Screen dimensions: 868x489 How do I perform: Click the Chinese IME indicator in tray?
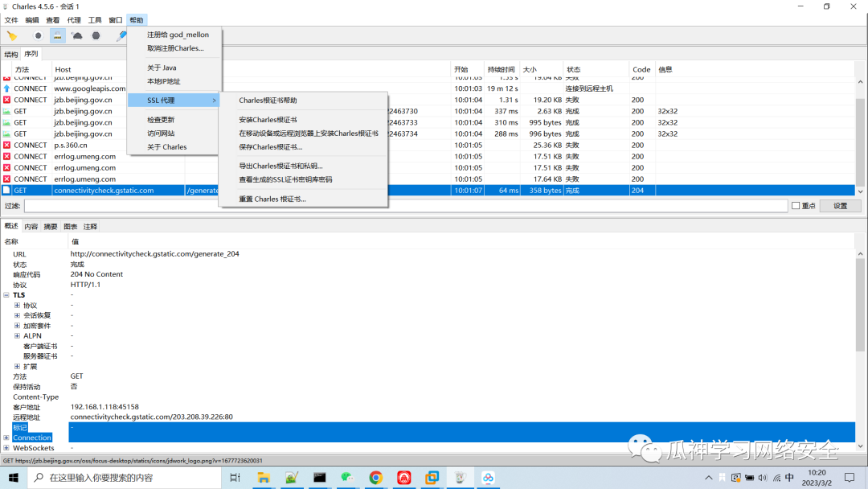(789, 478)
